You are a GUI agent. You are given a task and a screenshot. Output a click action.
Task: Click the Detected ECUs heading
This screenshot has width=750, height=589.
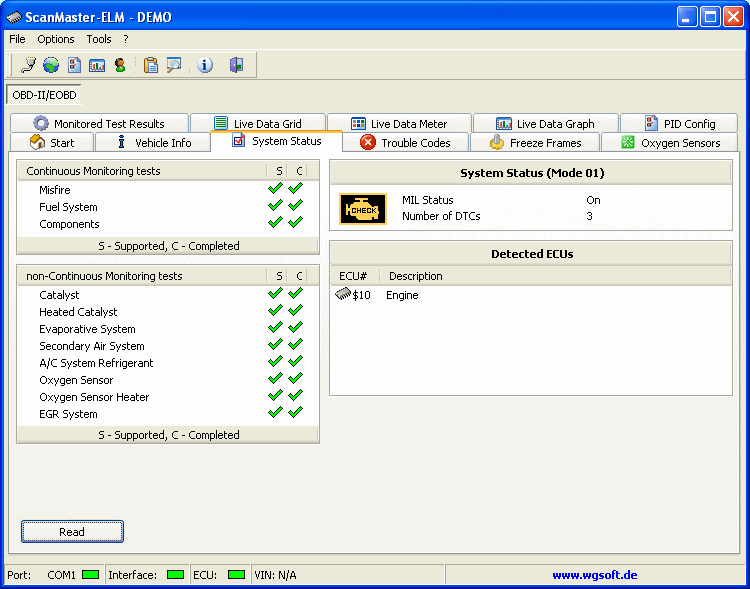pyautogui.click(x=532, y=254)
